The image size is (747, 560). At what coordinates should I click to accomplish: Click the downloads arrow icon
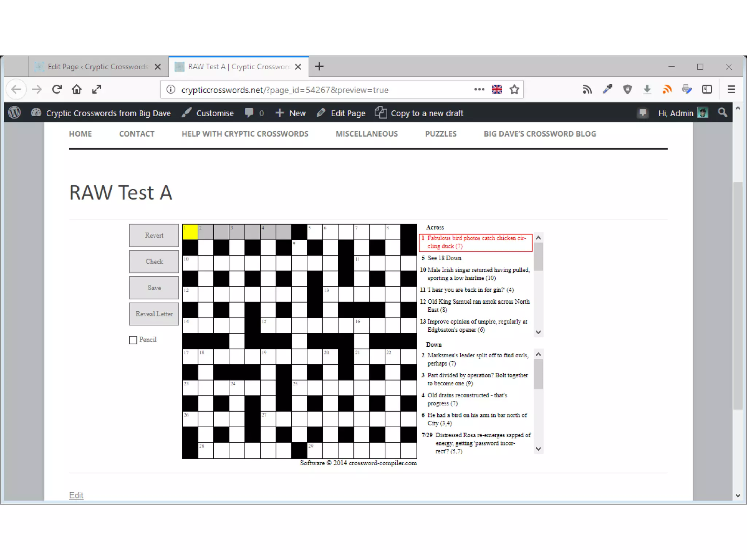(647, 89)
